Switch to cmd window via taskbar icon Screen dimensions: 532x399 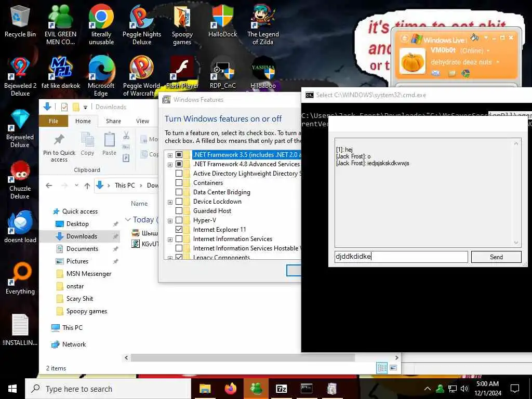click(x=307, y=389)
